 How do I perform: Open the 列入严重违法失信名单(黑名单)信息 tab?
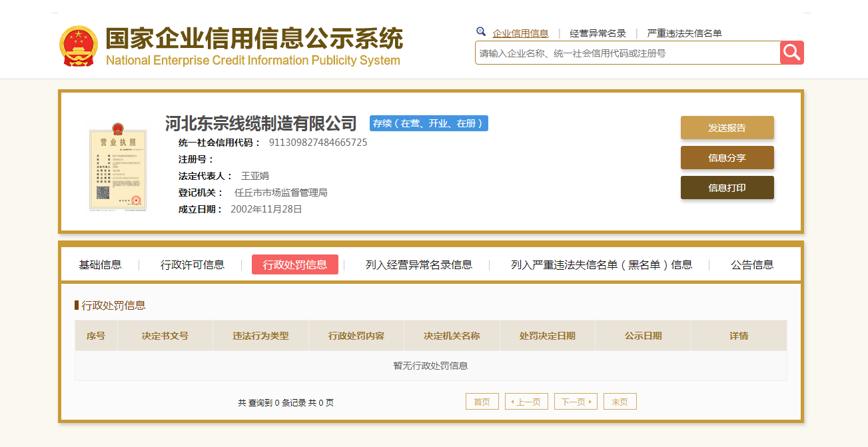click(602, 264)
